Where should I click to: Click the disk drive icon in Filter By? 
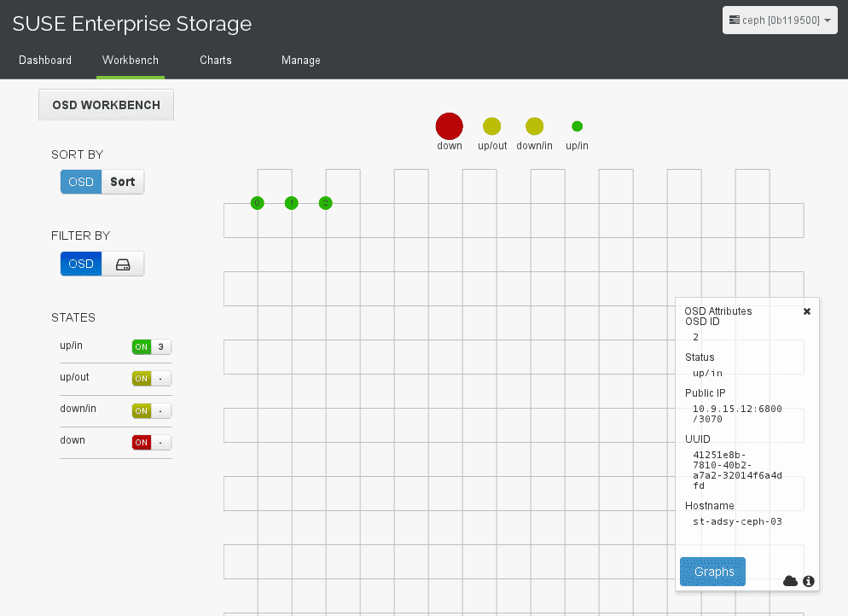pyautogui.click(x=123, y=264)
